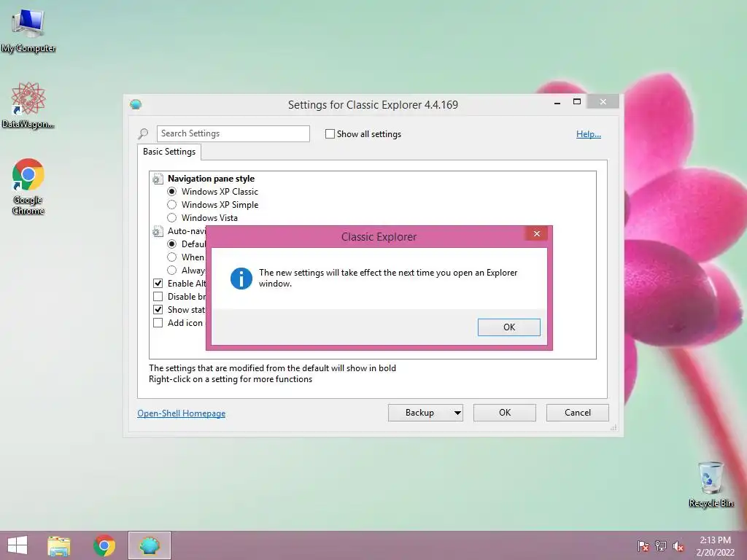The image size is (747, 560).
Task: Open the Backup dropdown arrow
Action: (x=457, y=413)
